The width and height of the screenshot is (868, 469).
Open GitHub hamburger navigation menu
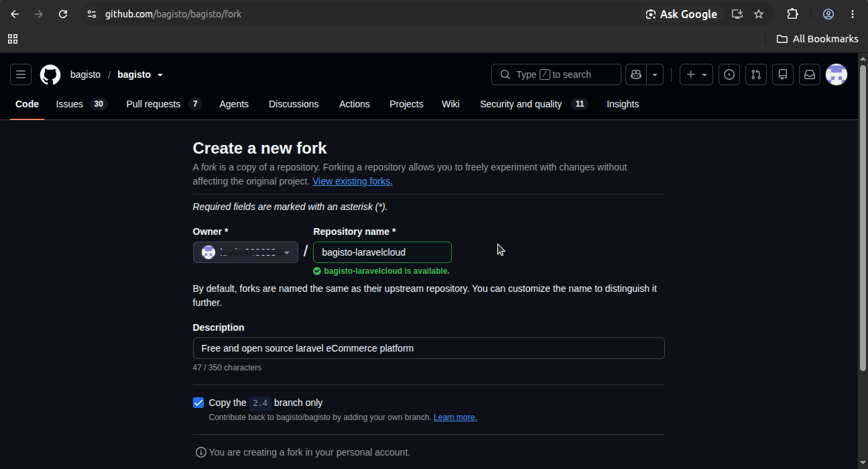pyautogui.click(x=21, y=74)
